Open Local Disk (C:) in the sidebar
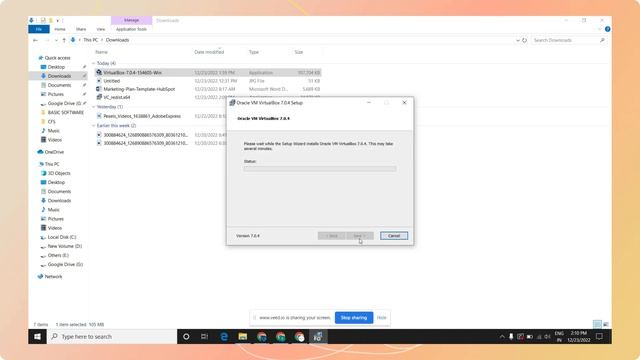Viewport: 640px width, 360px height. 58,237
